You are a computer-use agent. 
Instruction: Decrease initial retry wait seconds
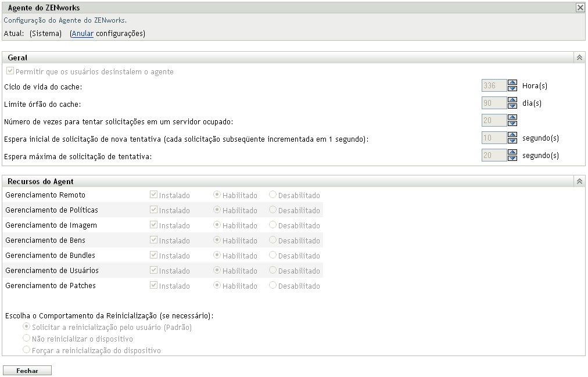click(512, 141)
